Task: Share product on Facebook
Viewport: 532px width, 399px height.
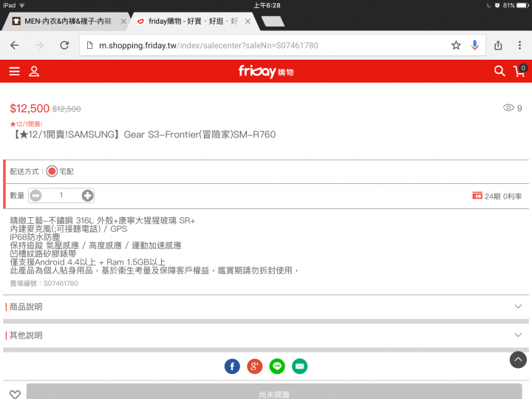Action: 232,366
